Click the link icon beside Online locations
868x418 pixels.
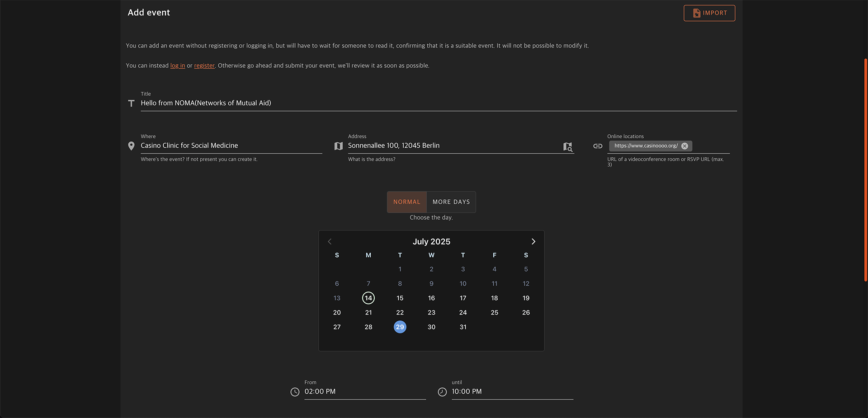(598, 146)
